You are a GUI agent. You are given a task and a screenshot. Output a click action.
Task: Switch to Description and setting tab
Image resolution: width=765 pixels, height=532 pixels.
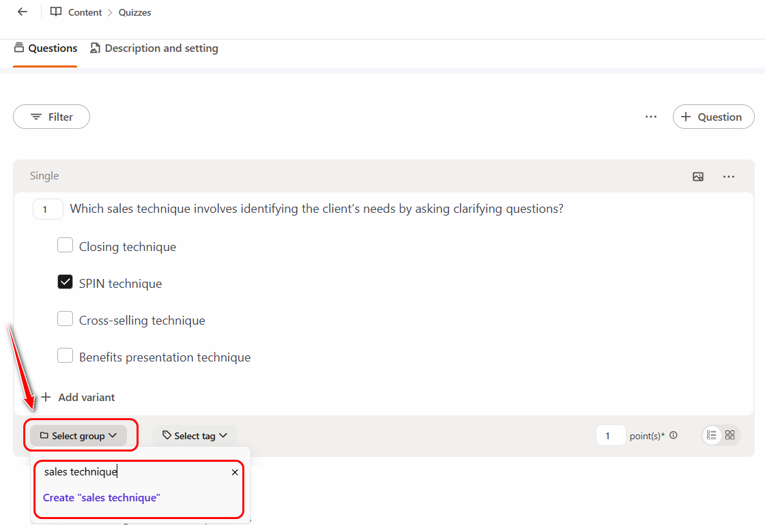(x=154, y=48)
